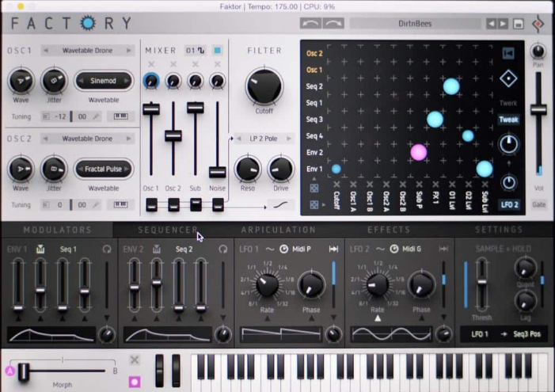Click the mixer waveform 01 icon
The image size is (555, 392).
click(x=196, y=50)
